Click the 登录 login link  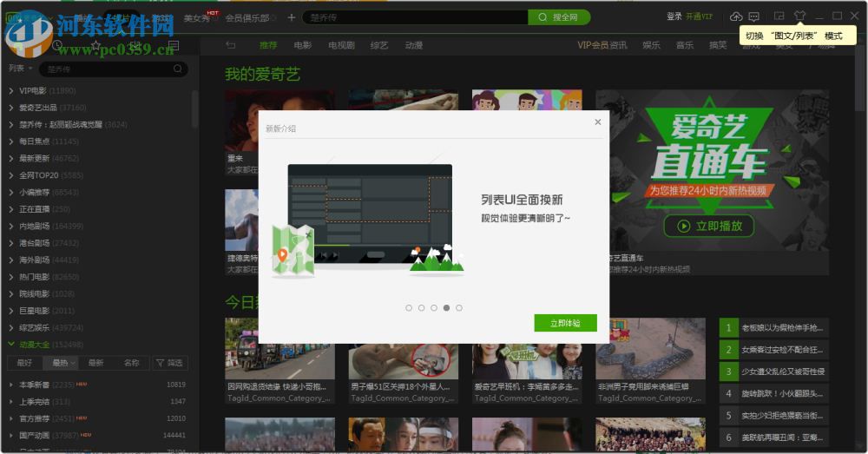[674, 16]
